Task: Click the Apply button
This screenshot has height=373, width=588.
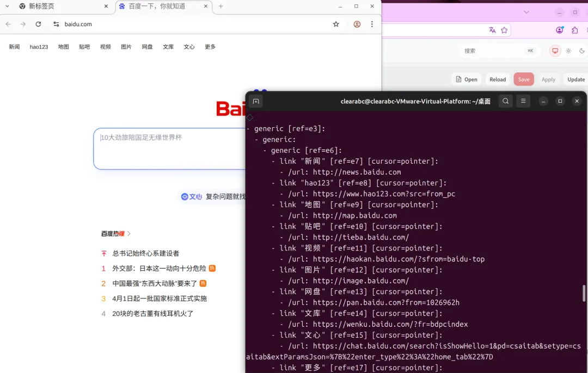Action: 548,79
